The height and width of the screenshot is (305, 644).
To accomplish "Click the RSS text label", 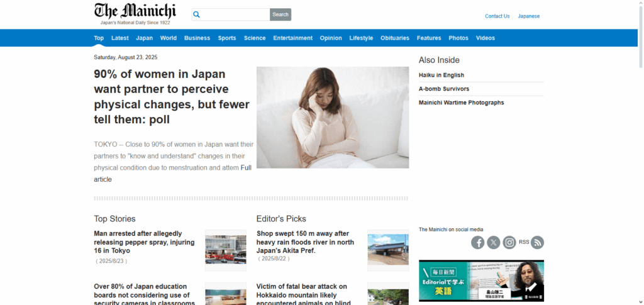I will click(524, 242).
